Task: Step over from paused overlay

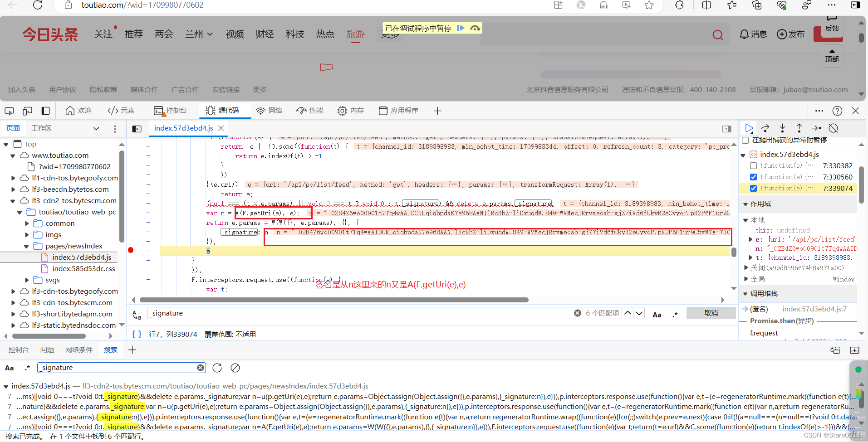Action: [x=475, y=28]
